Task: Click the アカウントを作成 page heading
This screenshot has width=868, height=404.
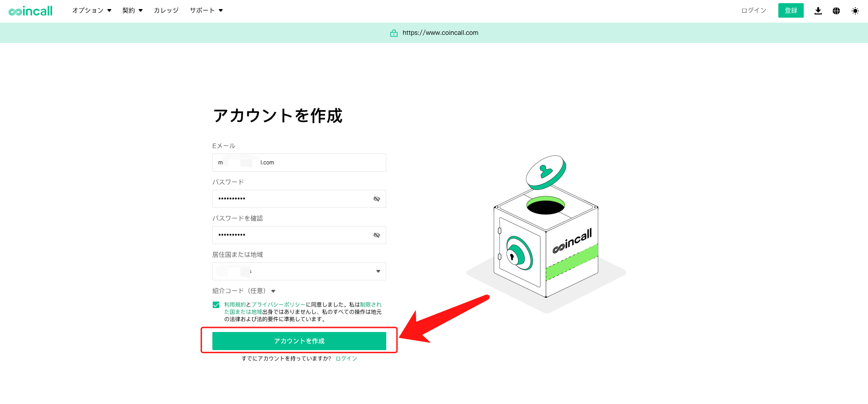Action: click(278, 115)
